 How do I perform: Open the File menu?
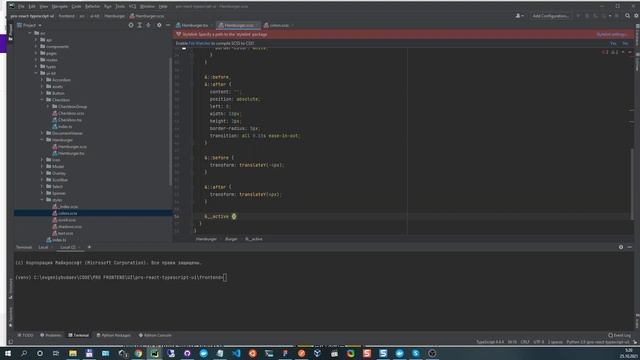pos(21,7)
